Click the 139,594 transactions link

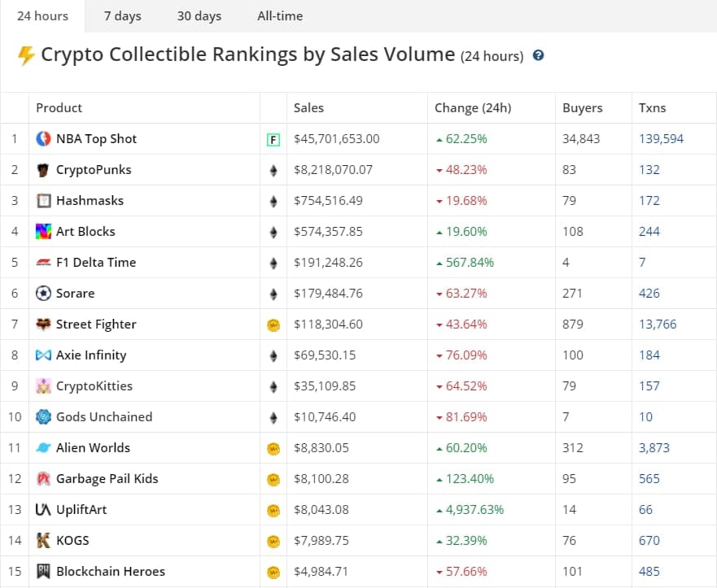coord(661,139)
